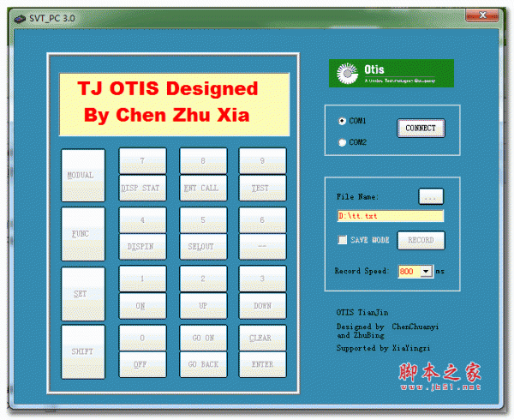Click the ENTER button
Image resolution: width=514 pixels, height=420 pixels.
263,364
